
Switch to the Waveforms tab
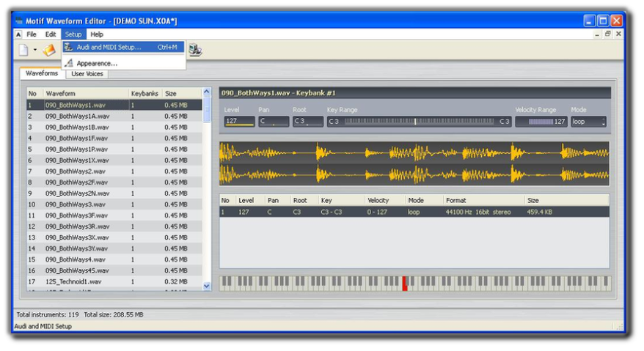click(x=42, y=73)
